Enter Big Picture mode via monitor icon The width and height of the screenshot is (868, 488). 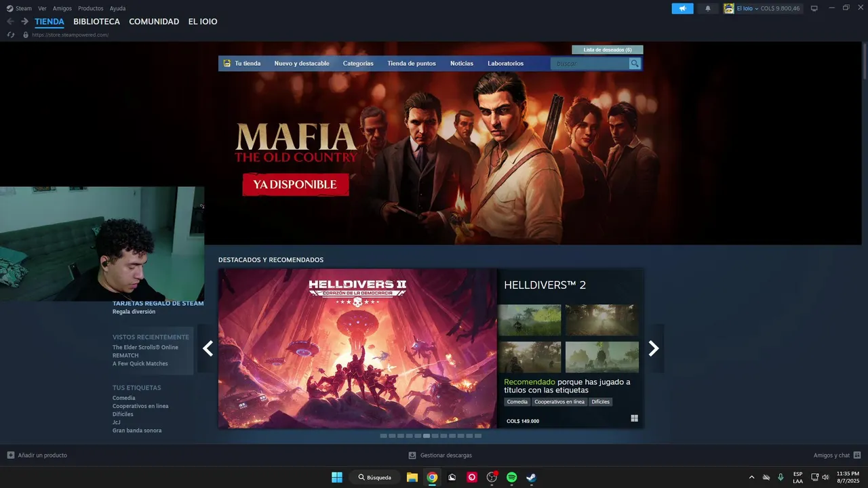pyautogui.click(x=814, y=8)
